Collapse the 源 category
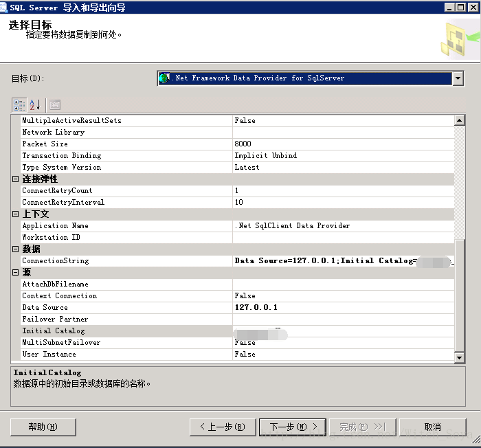 15,272
